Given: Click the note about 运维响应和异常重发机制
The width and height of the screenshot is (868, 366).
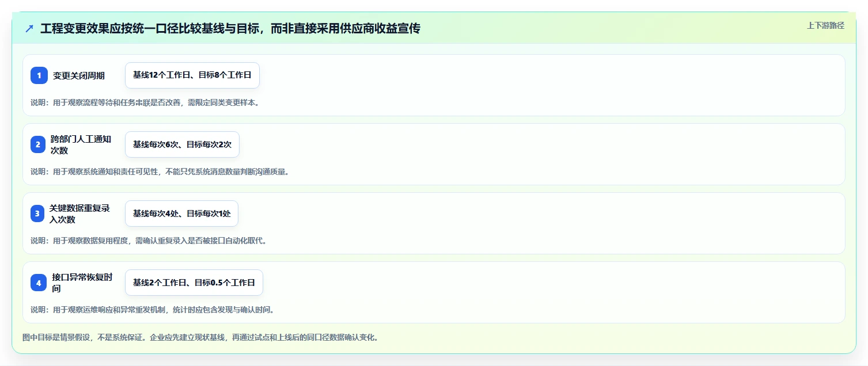Looking at the screenshot, I should pyautogui.click(x=152, y=310).
